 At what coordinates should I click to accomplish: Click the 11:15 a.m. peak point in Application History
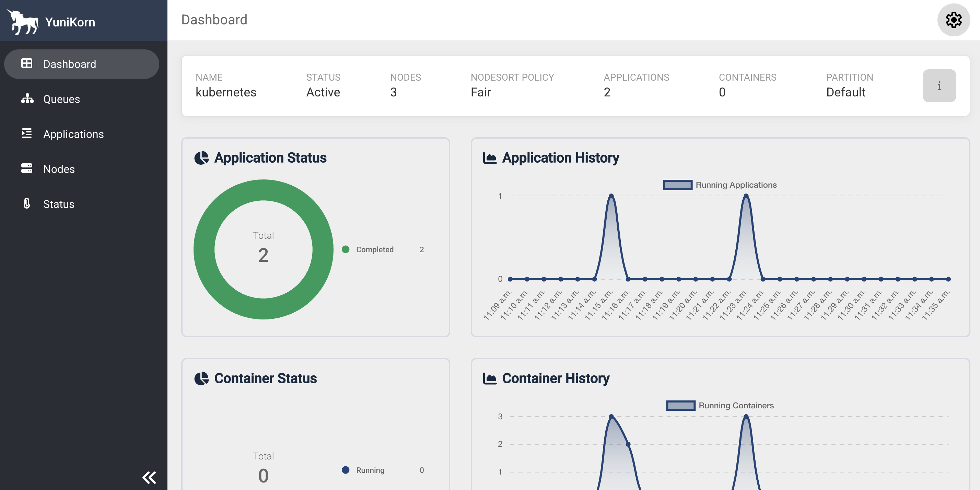[611, 196]
